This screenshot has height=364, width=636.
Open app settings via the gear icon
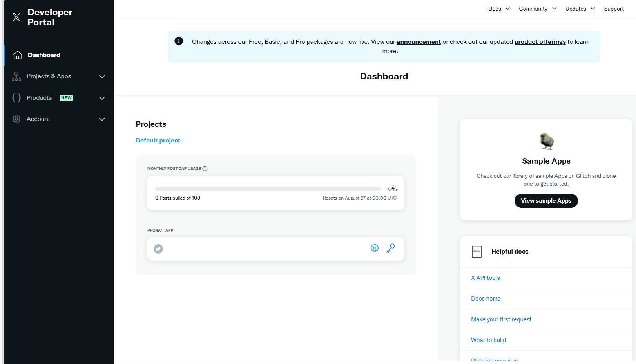(x=375, y=248)
